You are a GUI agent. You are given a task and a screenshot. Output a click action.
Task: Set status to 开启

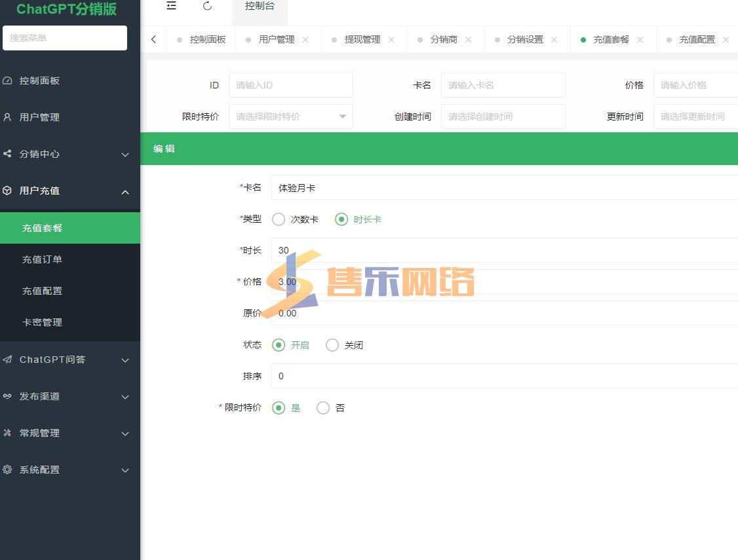click(279, 345)
